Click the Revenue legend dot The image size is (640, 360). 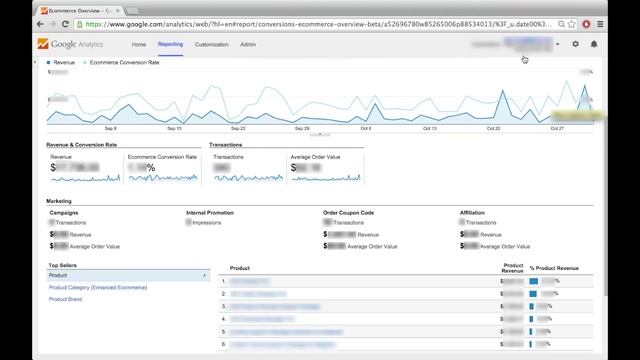coord(49,62)
